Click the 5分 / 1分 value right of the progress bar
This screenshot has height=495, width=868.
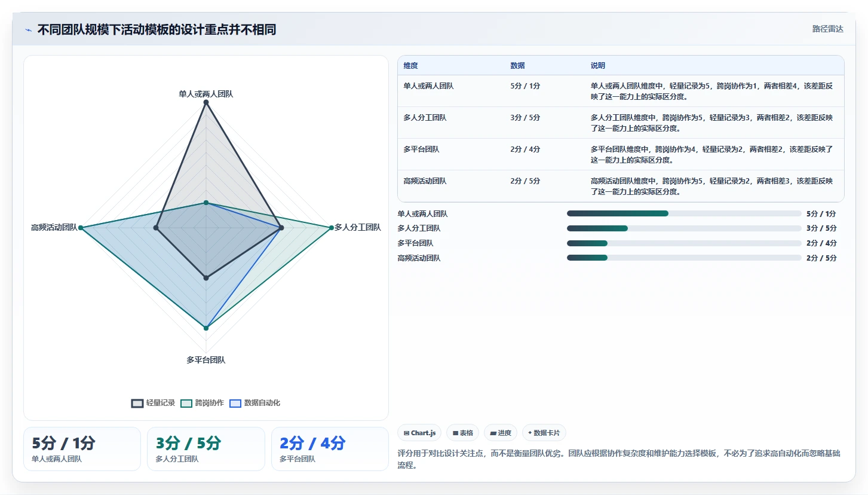(821, 213)
